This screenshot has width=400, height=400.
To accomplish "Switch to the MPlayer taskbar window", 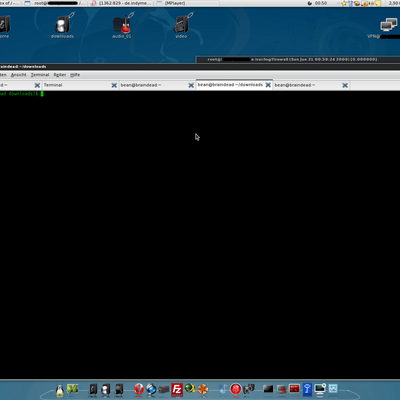I will click(187, 3).
